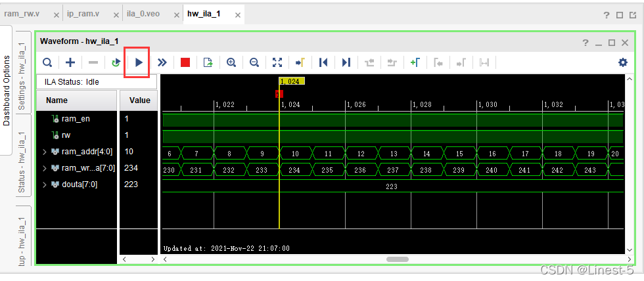The height and width of the screenshot is (281, 644).
Task: Close the hw_ila_1 tab
Action: pyautogui.click(x=237, y=15)
